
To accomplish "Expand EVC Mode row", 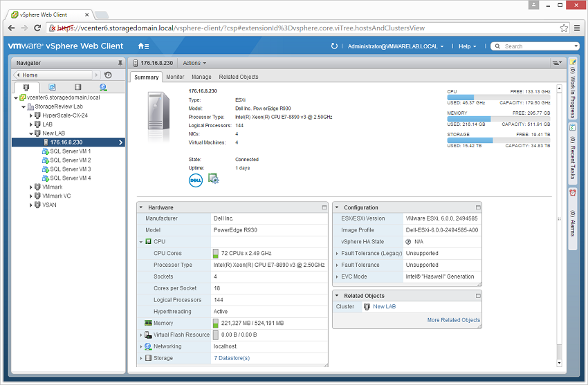I will pyautogui.click(x=337, y=276).
